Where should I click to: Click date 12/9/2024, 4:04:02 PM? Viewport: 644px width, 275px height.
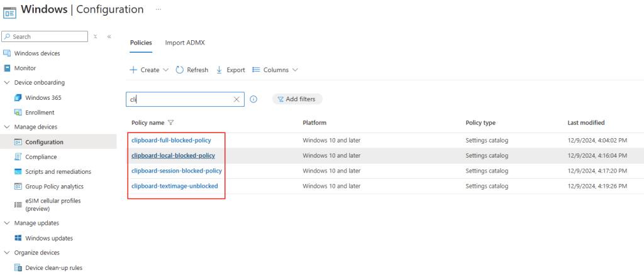click(597, 140)
